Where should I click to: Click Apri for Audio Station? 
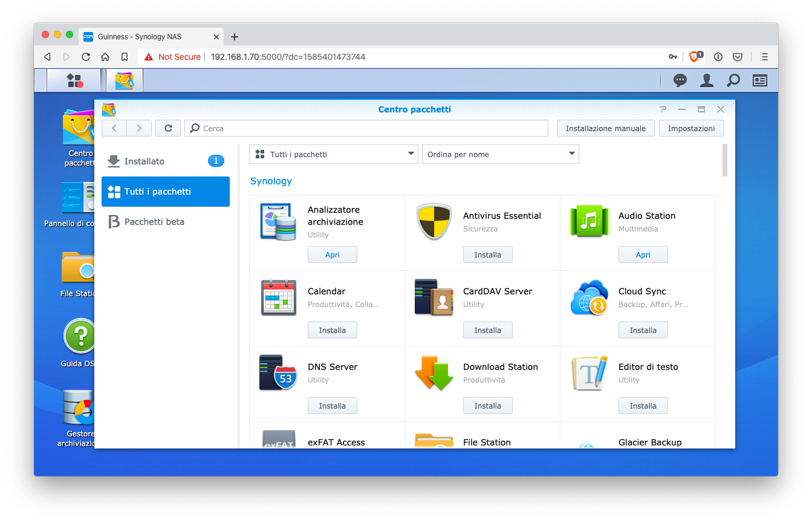[x=643, y=254]
